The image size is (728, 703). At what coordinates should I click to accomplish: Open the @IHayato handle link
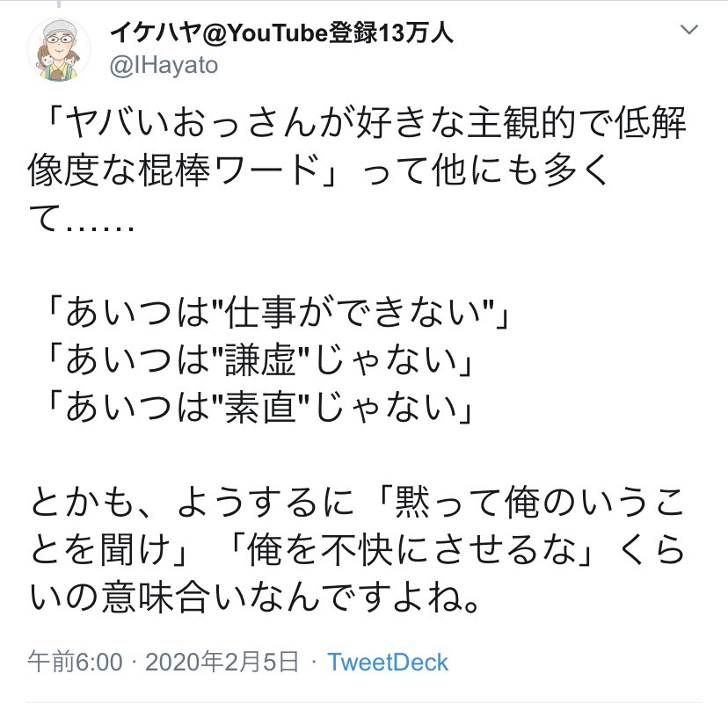coord(164,65)
